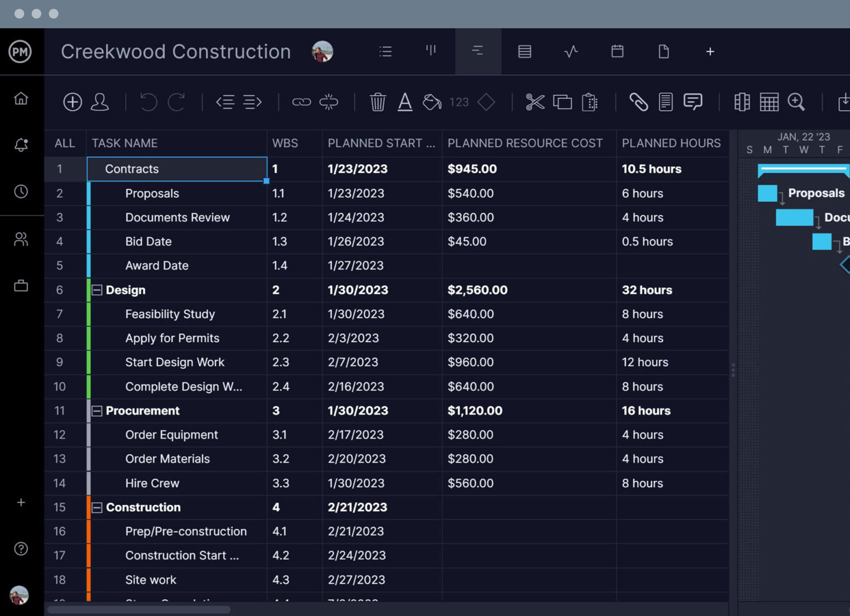Click the document/report view icon

coord(663,52)
